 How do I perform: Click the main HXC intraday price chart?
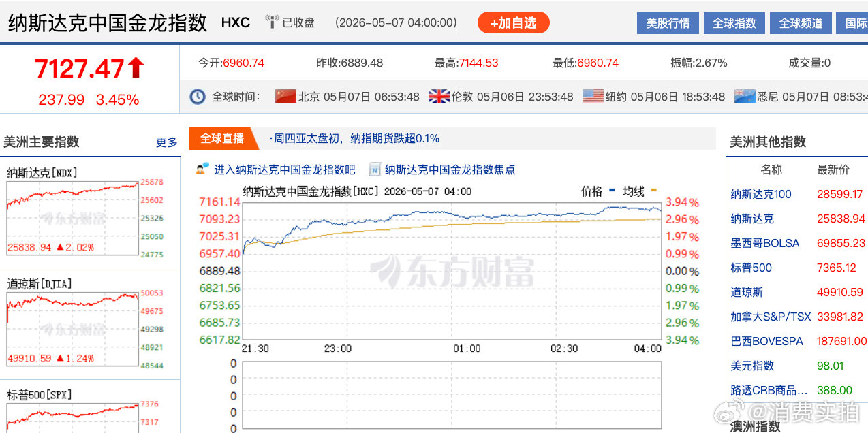point(452,271)
